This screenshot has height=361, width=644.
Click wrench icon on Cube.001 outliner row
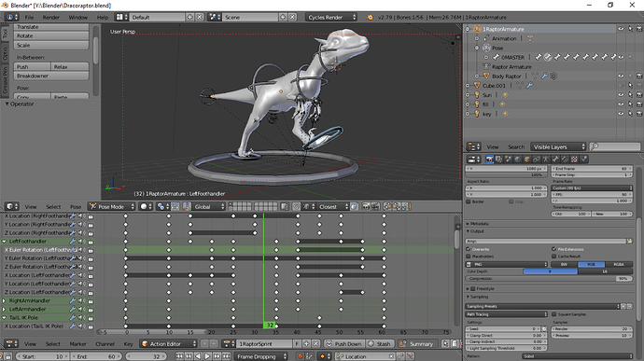529,86
